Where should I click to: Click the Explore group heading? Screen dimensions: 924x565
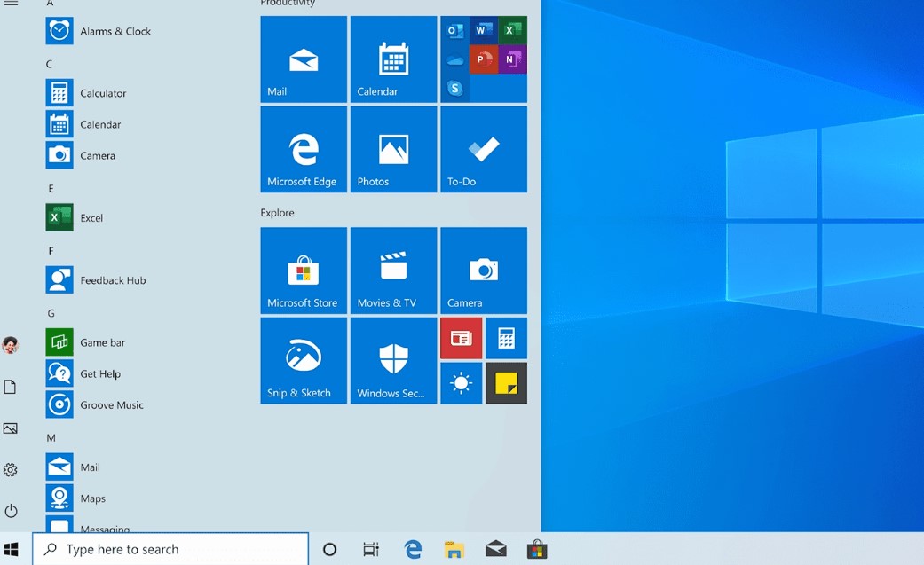278,213
